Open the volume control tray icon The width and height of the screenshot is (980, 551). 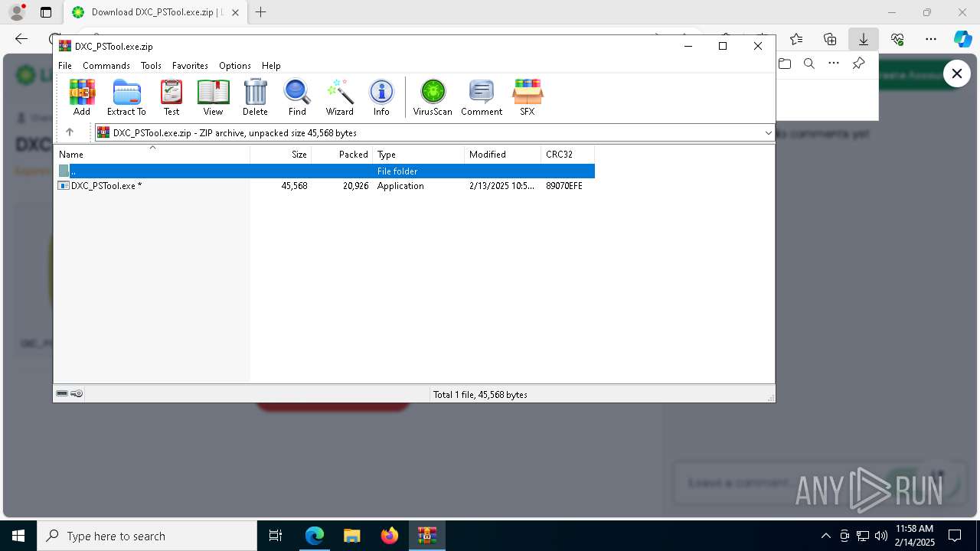pos(881,536)
